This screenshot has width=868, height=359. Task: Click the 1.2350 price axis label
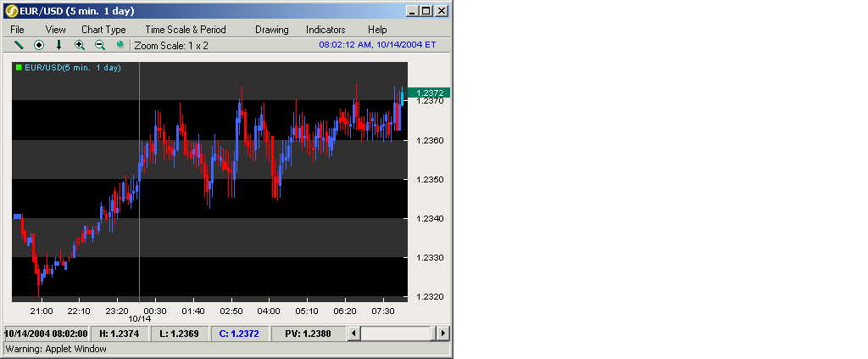click(430, 180)
